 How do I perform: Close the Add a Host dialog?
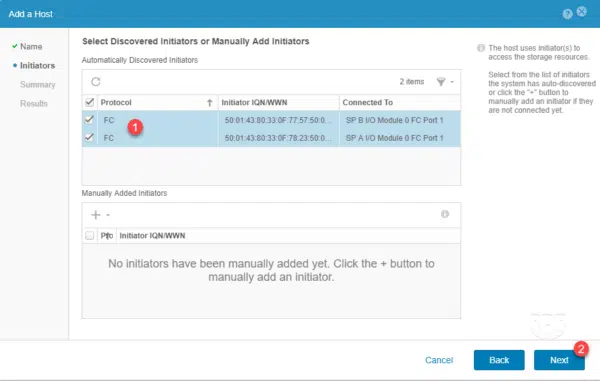click(x=581, y=11)
